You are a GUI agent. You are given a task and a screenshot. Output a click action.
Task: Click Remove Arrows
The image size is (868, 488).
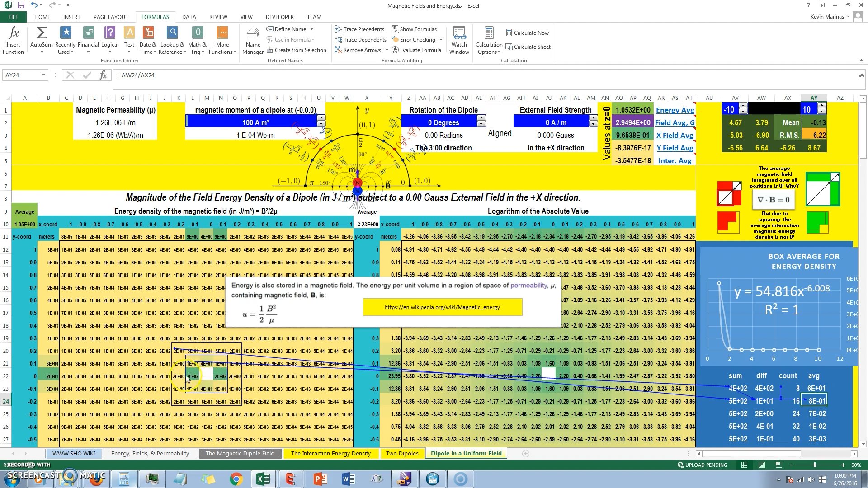pos(358,50)
